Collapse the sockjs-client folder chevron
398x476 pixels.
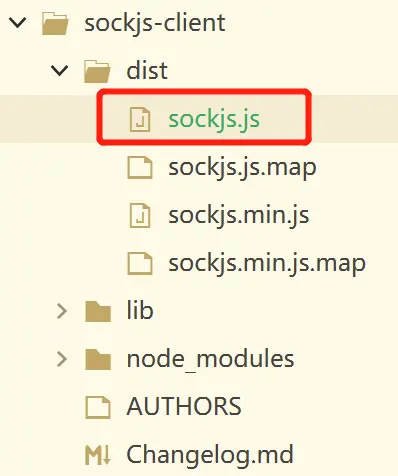pyautogui.click(x=17, y=23)
